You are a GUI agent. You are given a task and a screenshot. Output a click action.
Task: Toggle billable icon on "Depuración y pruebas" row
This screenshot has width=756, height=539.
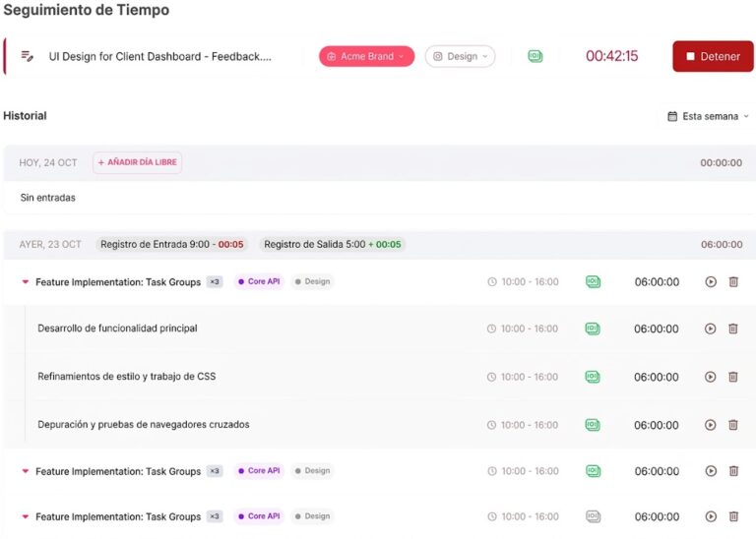click(x=593, y=425)
